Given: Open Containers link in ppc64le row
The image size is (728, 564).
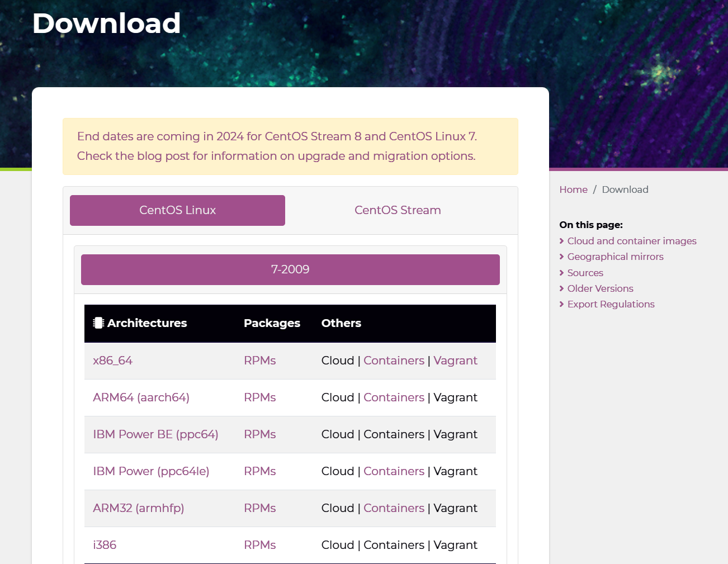Looking at the screenshot, I should point(394,471).
